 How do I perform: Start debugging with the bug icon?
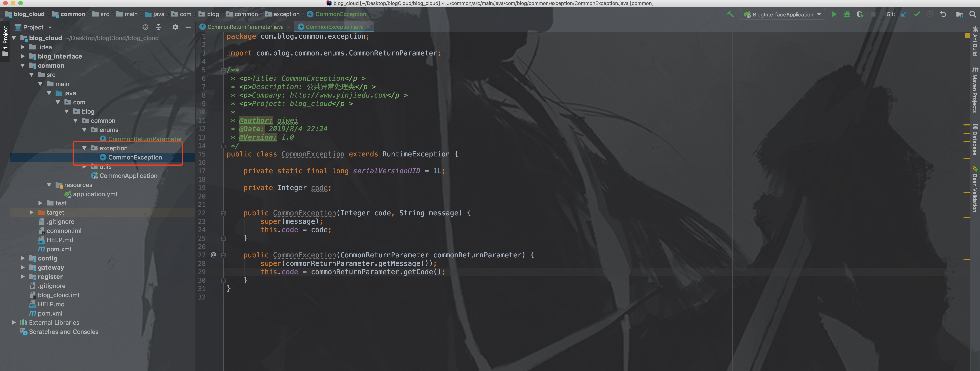847,15
